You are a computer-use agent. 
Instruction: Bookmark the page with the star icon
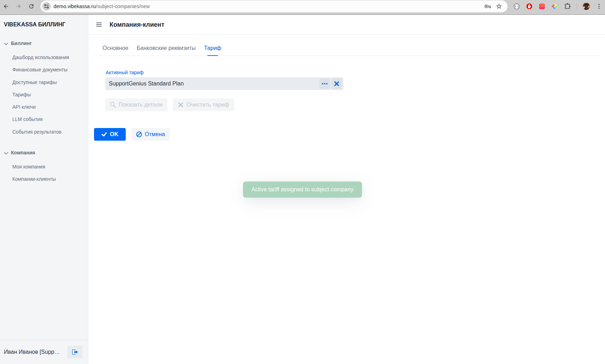point(499,6)
